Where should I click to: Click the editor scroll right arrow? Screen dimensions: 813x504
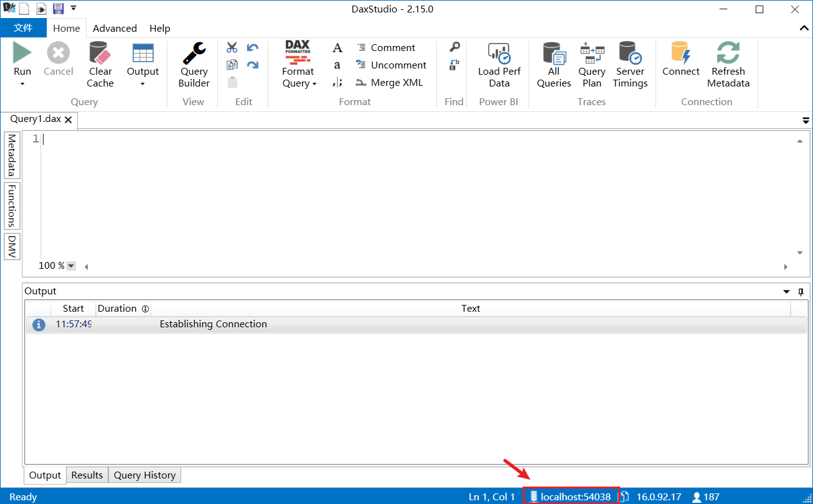click(x=786, y=267)
